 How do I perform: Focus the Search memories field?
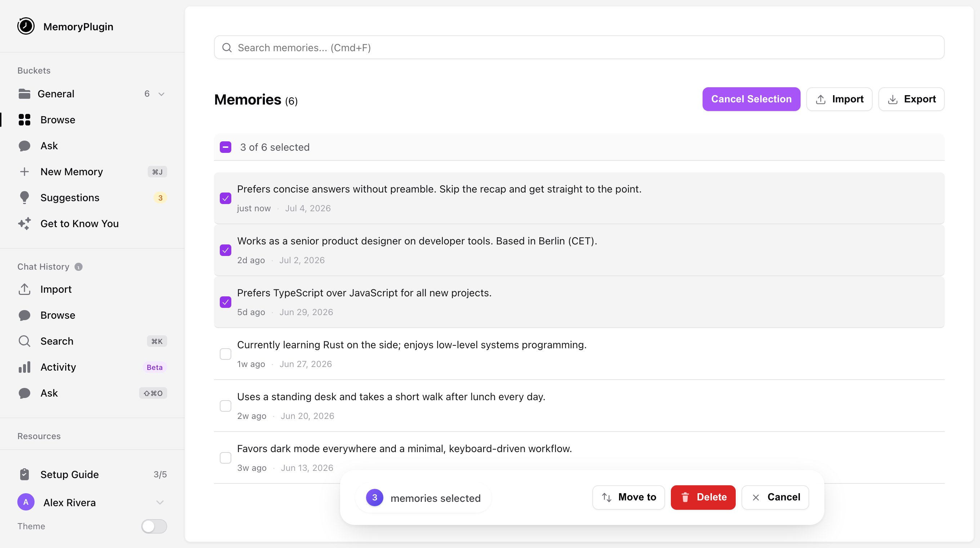(579, 48)
